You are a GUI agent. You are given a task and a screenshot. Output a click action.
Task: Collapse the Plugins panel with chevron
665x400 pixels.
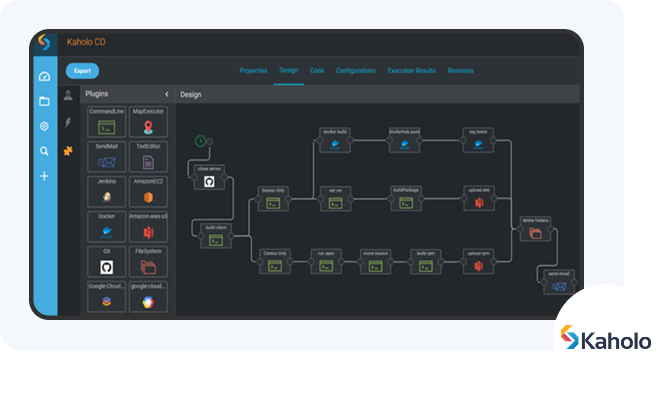pos(166,95)
